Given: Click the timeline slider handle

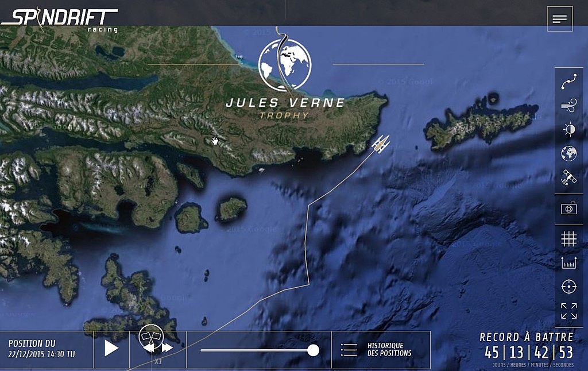Looking at the screenshot, I should [313, 350].
